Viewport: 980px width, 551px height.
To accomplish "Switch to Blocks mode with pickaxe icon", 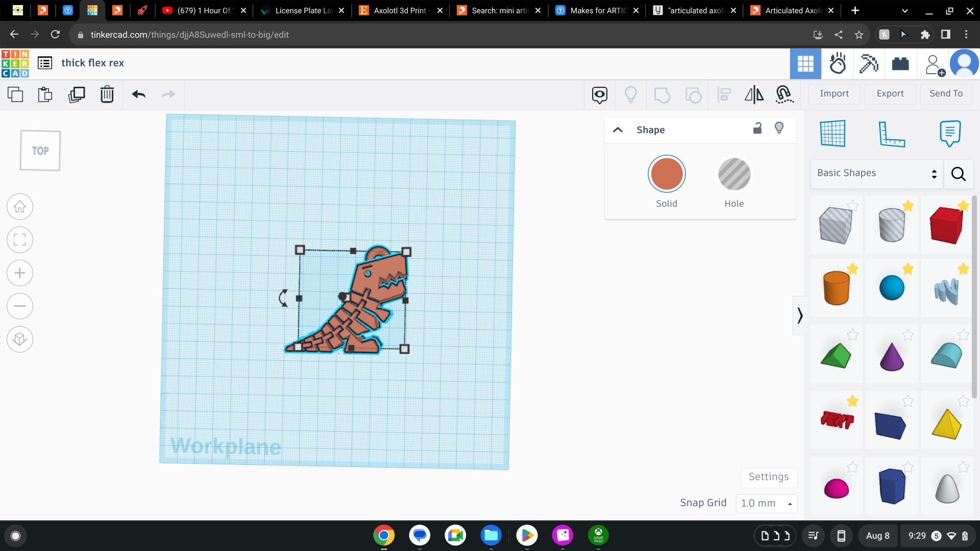I will [869, 63].
